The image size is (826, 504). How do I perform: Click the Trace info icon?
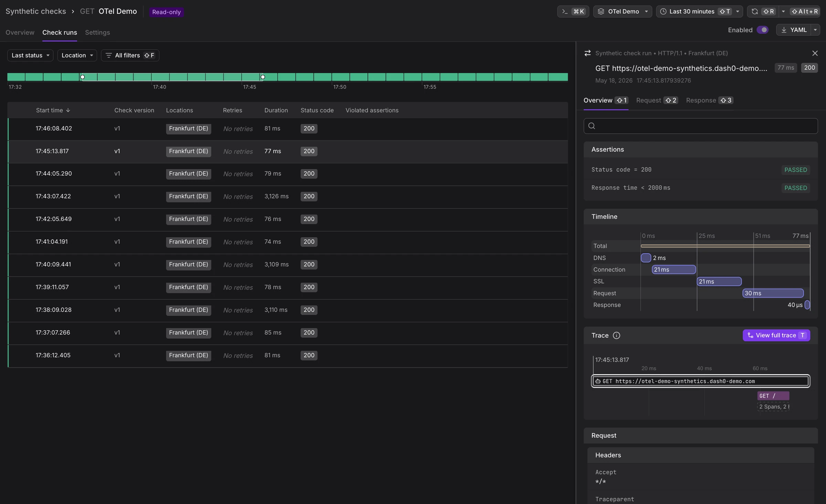point(616,335)
